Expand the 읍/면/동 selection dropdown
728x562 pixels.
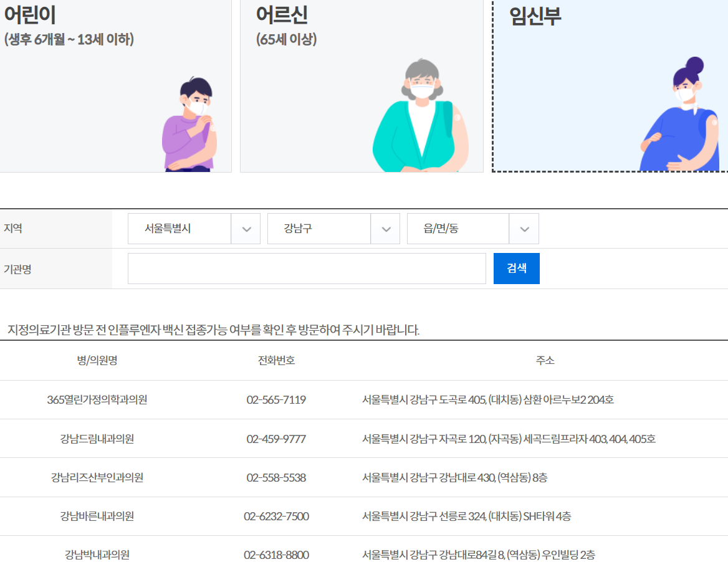[x=472, y=229]
